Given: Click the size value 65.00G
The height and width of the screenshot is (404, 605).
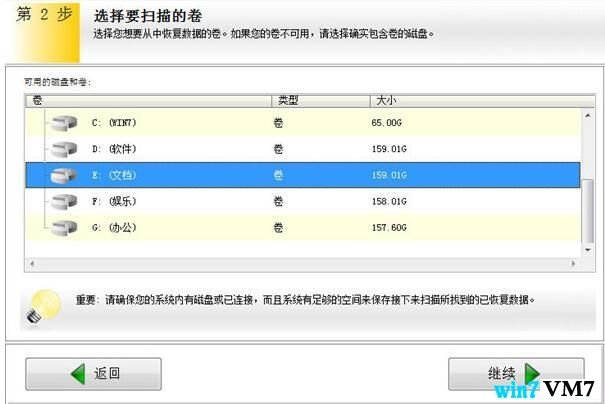Looking at the screenshot, I should tap(387, 123).
